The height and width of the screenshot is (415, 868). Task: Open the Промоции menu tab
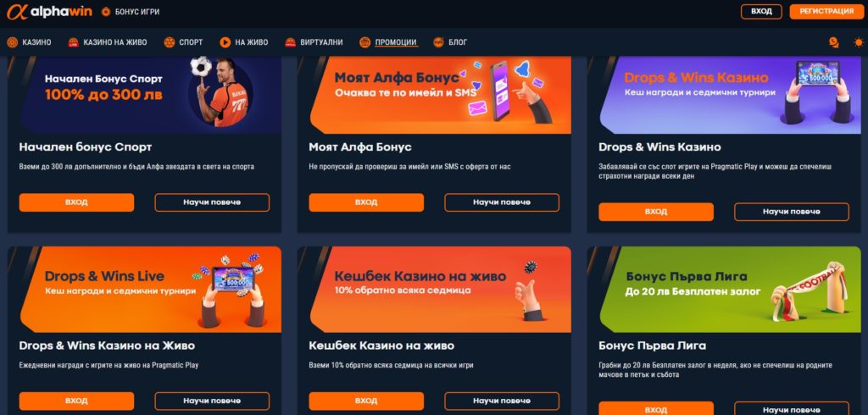pos(395,42)
